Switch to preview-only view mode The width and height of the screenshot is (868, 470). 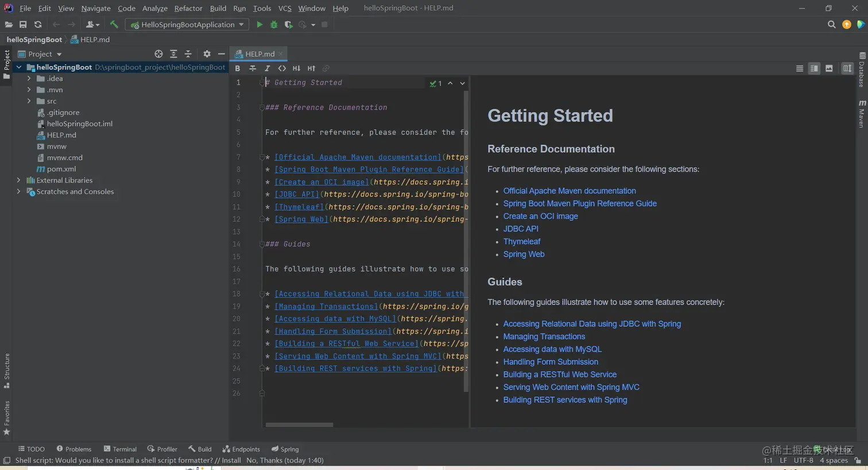[x=829, y=68]
